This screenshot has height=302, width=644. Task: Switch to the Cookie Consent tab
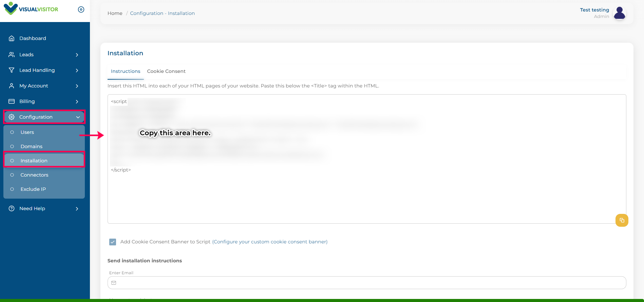[166, 71]
